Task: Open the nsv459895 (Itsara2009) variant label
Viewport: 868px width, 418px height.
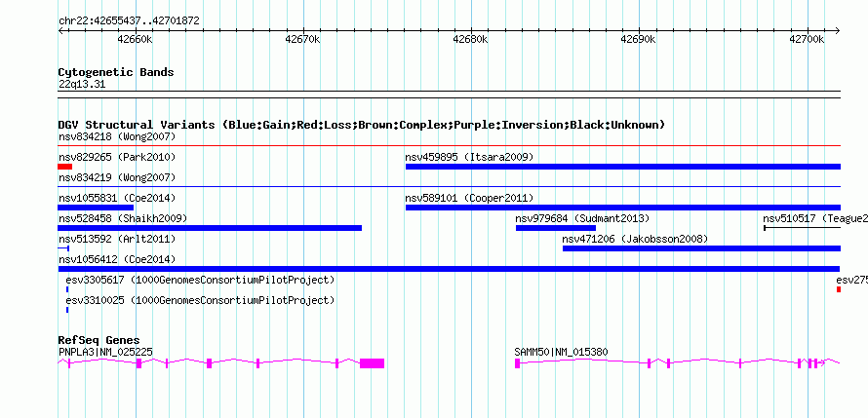Action: pyautogui.click(x=469, y=157)
